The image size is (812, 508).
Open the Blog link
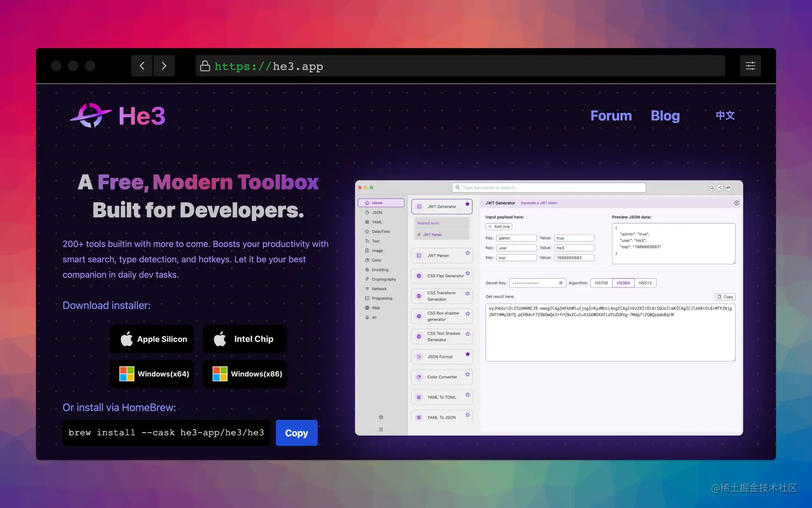click(665, 116)
